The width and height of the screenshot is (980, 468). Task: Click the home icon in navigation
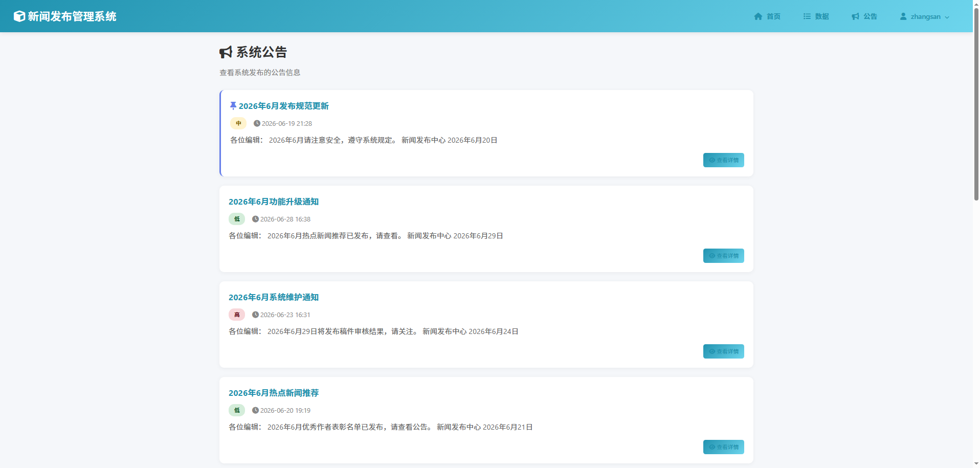click(x=758, y=16)
